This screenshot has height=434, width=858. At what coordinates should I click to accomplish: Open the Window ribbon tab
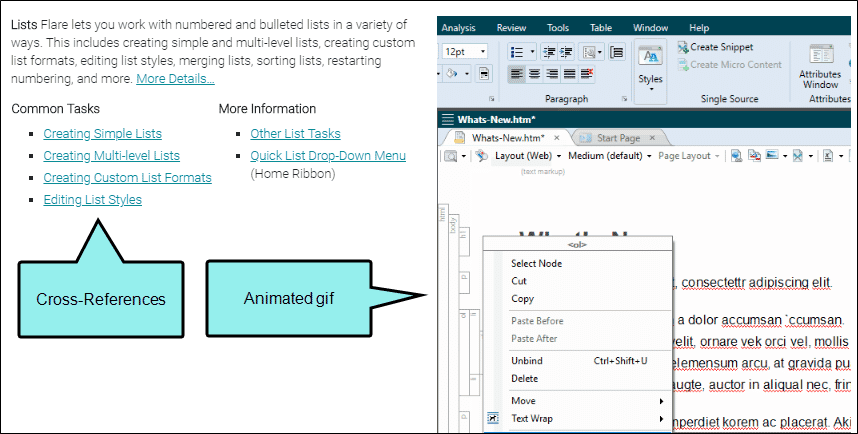(650, 28)
